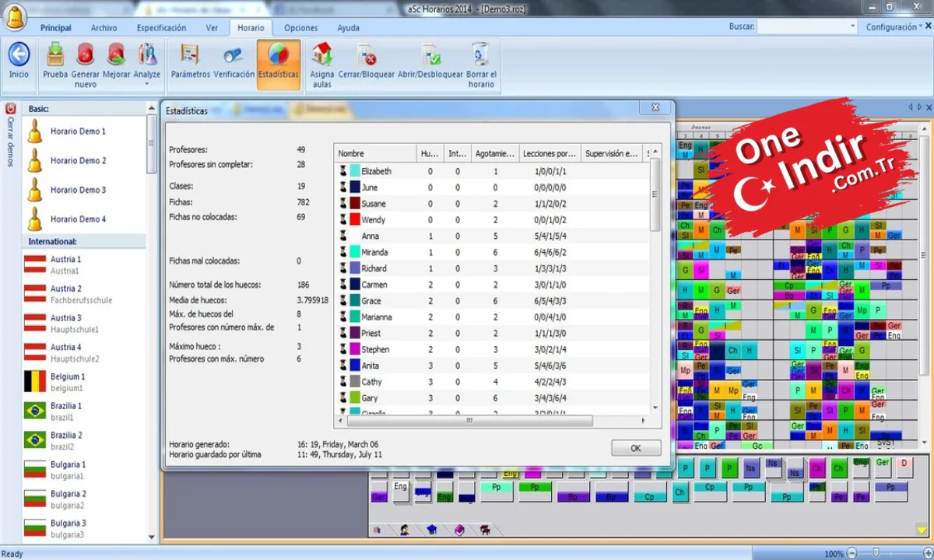Click the Inicio back arrow icon
This screenshot has height=560, width=934.
(19, 54)
